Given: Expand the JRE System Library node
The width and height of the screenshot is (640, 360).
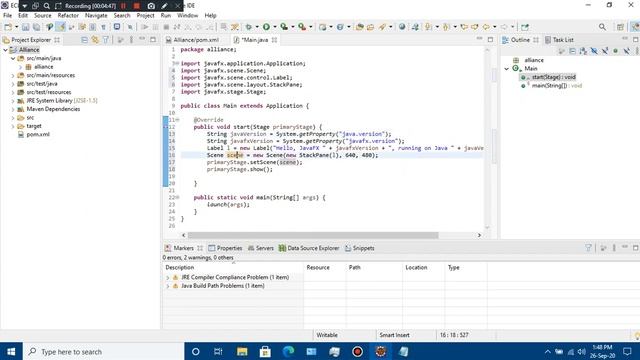Looking at the screenshot, I should click(x=13, y=101).
